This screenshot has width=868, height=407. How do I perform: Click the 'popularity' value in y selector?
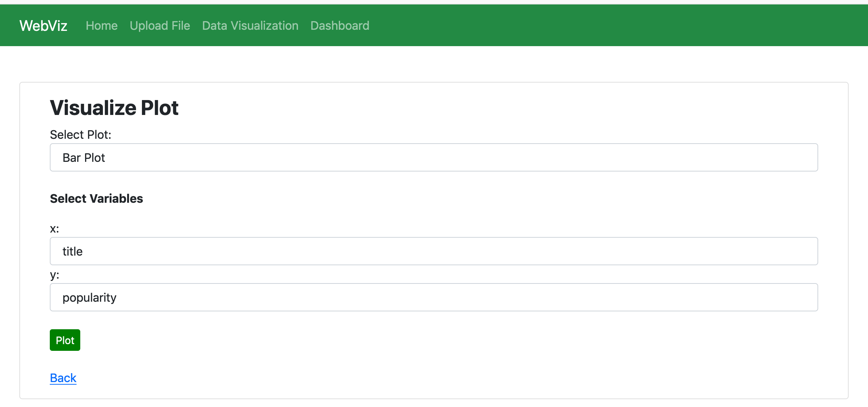click(89, 298)
